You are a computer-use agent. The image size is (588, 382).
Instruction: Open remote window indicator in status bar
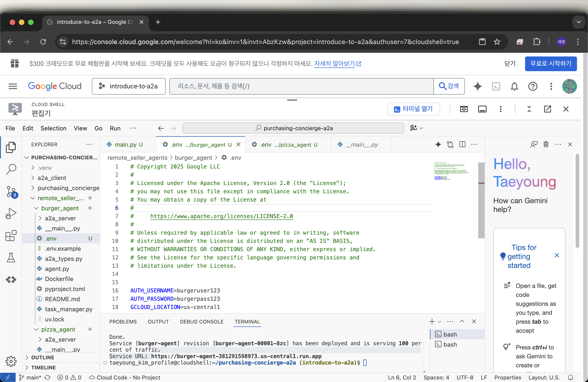point(8,377)
